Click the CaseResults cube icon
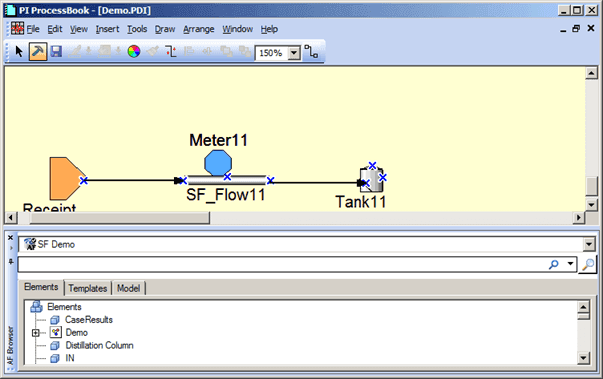 point(55,320)
